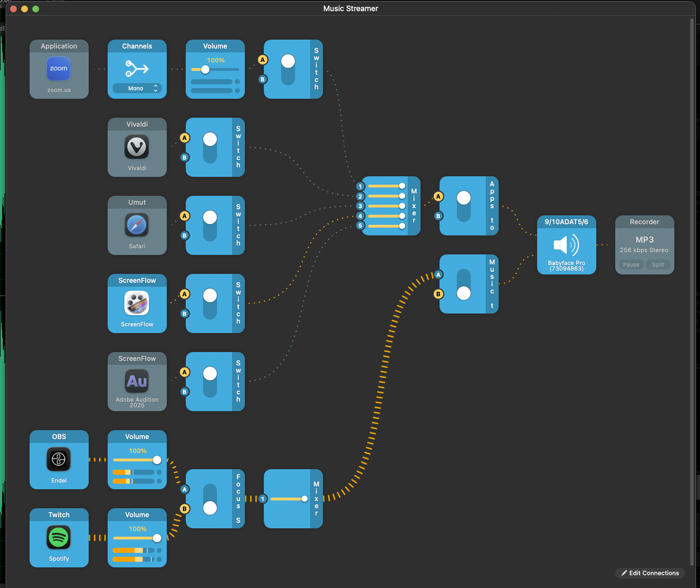This screenshot has width=700, height=588.
Task: Click the 'Endel' label under OBS
Action: 59,480
